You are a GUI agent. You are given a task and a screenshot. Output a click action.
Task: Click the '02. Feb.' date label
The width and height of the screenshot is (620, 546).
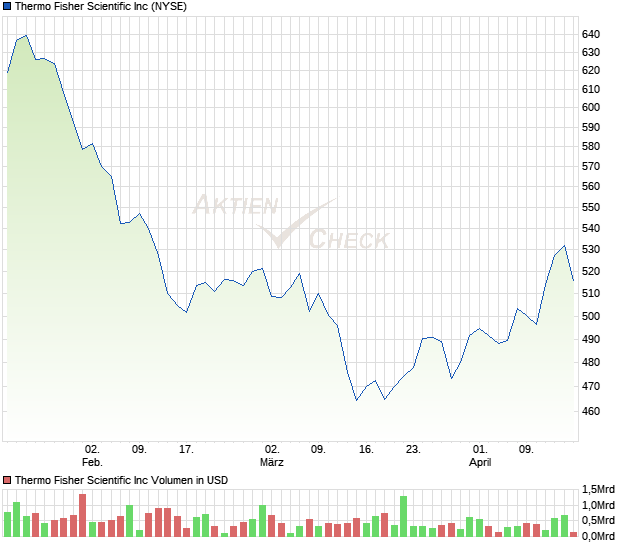coord(92,455)
